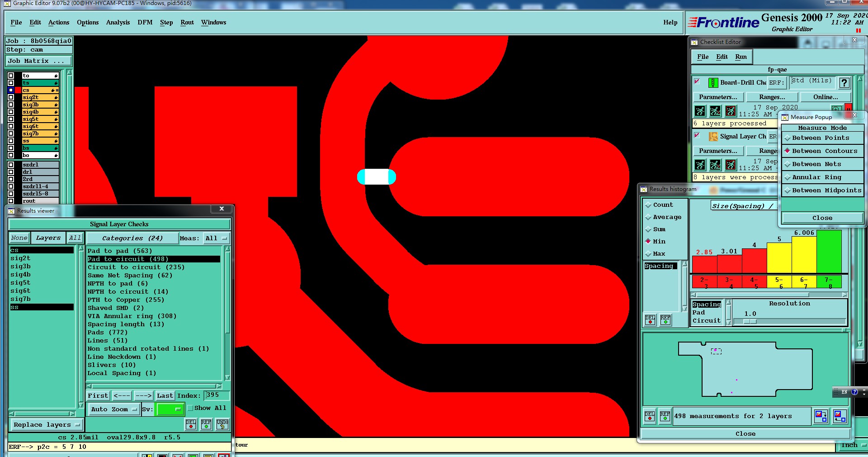Click Job Matrix button

tap(38, 61)
